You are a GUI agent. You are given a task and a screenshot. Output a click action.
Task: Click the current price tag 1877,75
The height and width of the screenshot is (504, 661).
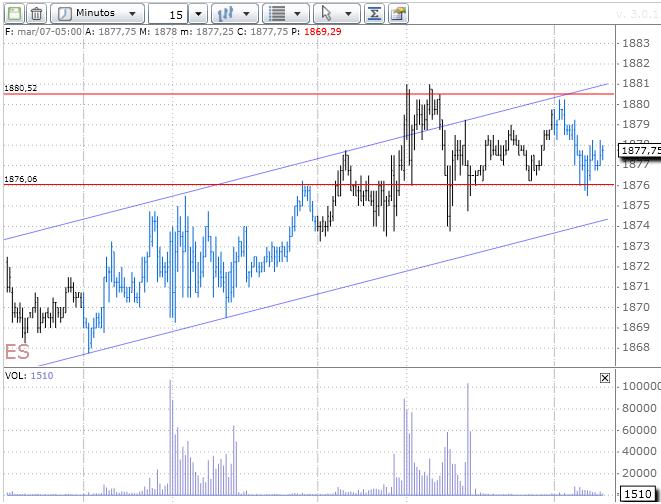pyautogui.click(x=640, y=150)
